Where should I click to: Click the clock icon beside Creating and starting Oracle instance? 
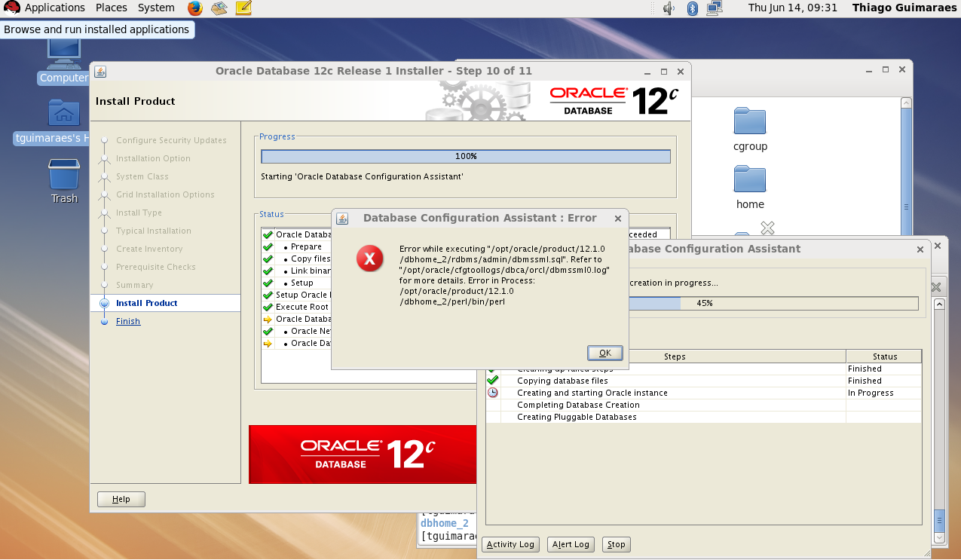(x=494, y=393)
